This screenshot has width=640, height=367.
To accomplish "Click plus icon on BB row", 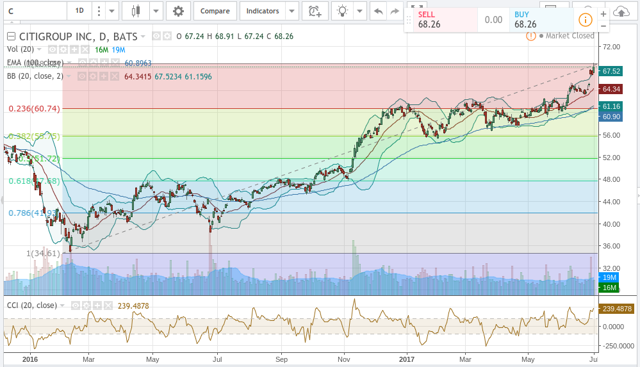I will pyautogui.click(x=103, y=76).
